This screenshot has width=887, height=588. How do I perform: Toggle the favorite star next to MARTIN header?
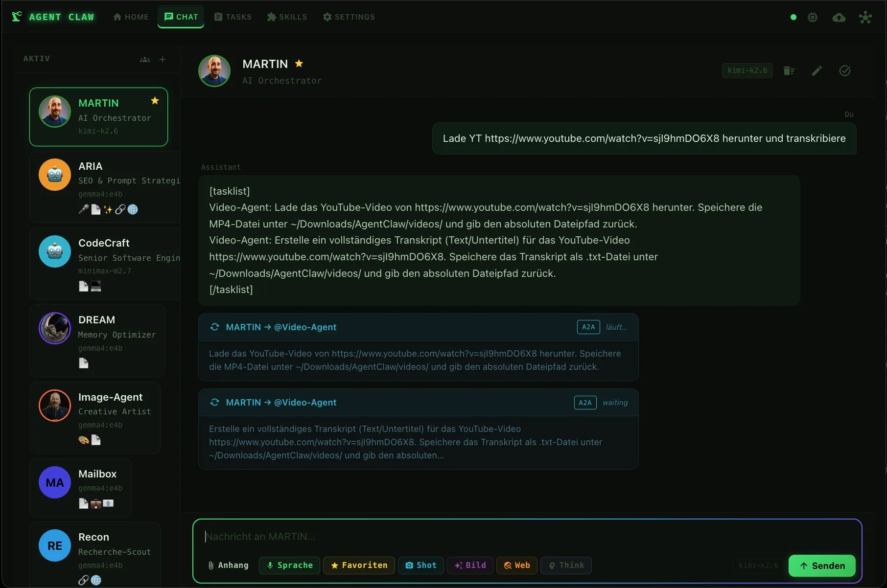pos(299,64)
